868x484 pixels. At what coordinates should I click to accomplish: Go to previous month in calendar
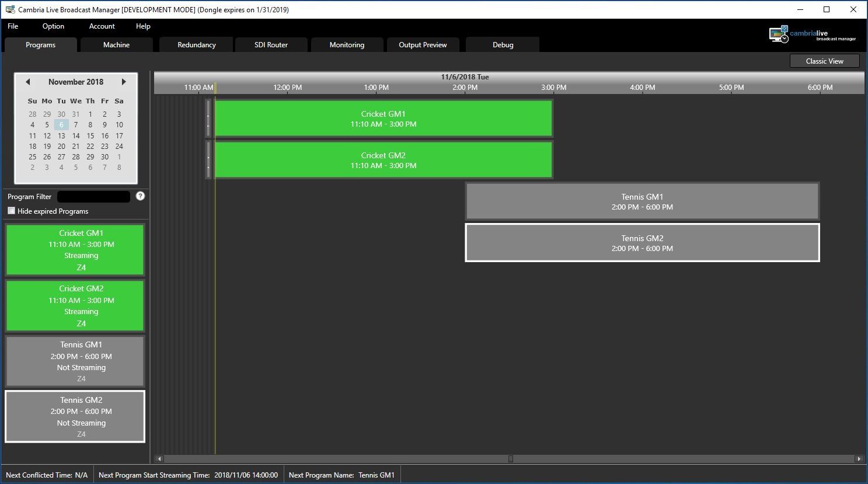pyautogui.click(x=27, y=82)
